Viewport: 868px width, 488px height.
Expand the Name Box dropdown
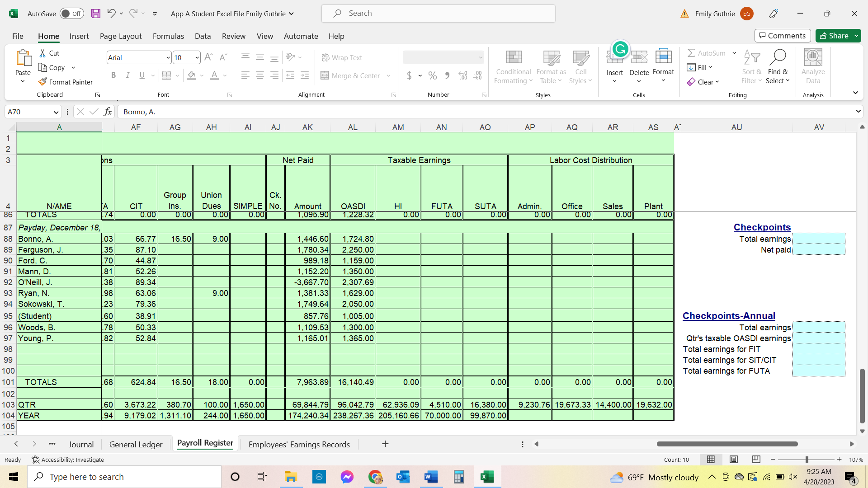56,112
